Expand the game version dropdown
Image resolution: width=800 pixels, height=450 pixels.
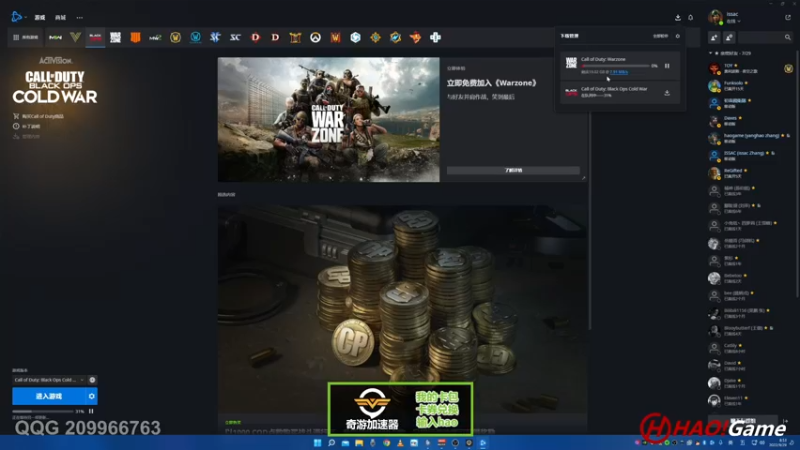click(x=49, y=380)
